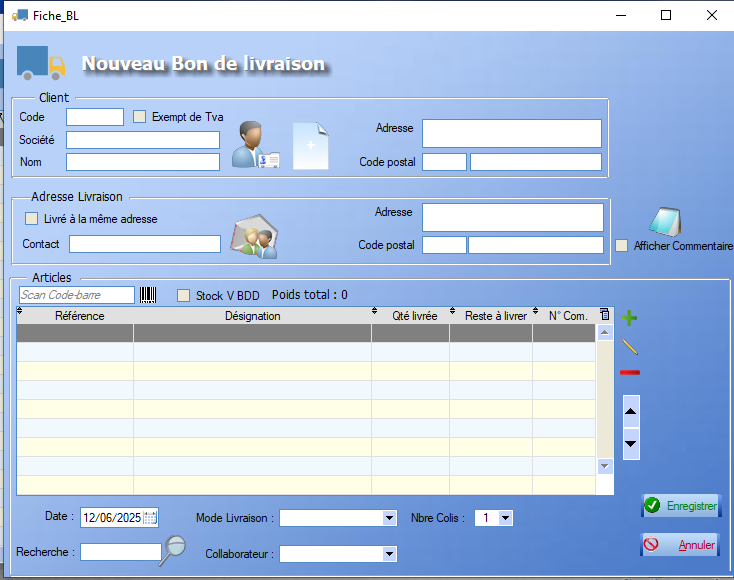The width and height of the screenshot is (734, 580).
Task: Click the Annuler button
Action: [680, 545]
